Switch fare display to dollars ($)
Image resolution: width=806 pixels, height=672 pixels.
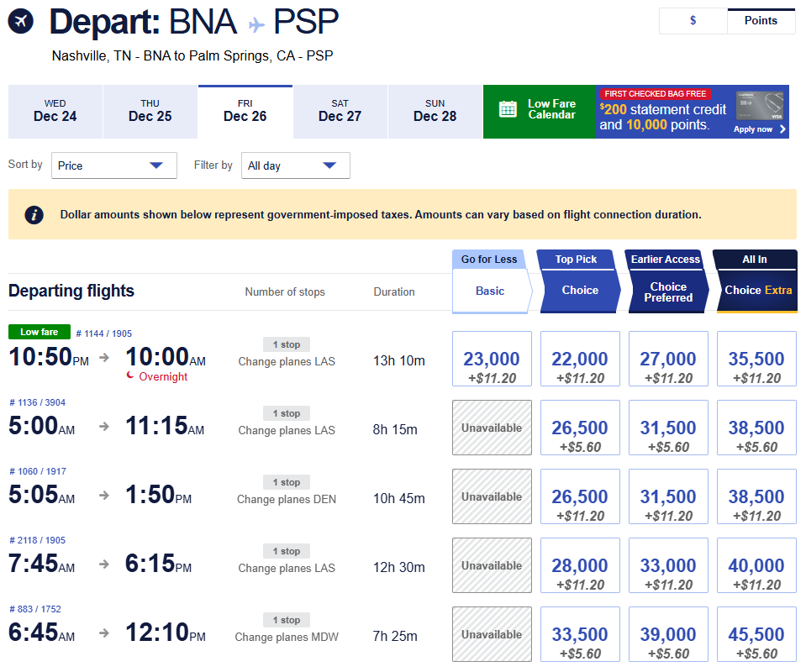click(693, 20)
